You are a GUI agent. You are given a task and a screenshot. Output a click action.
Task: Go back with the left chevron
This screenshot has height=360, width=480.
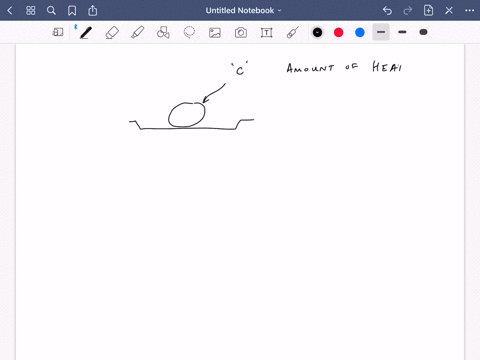coord(10,11)
